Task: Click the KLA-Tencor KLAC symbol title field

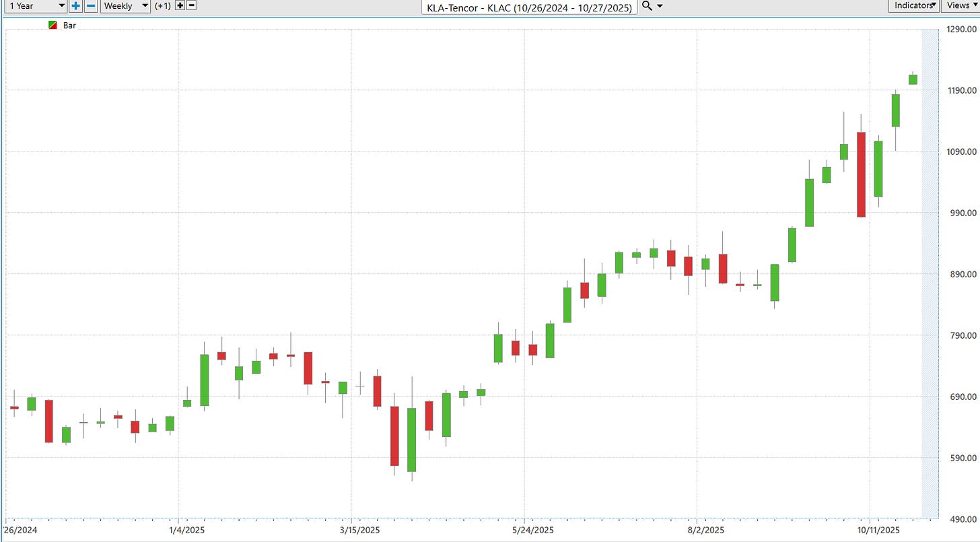Action: [x=529, y=7]
